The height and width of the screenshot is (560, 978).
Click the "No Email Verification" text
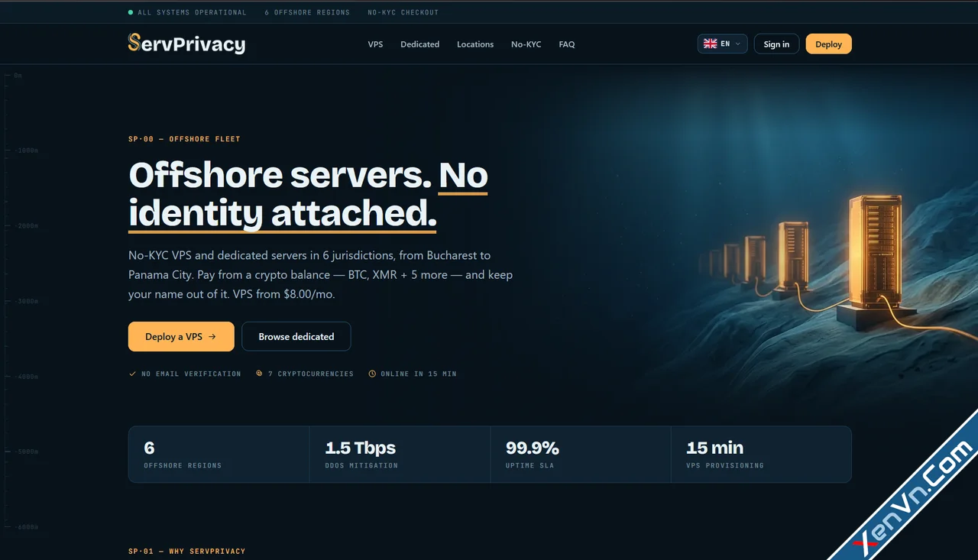191,374
